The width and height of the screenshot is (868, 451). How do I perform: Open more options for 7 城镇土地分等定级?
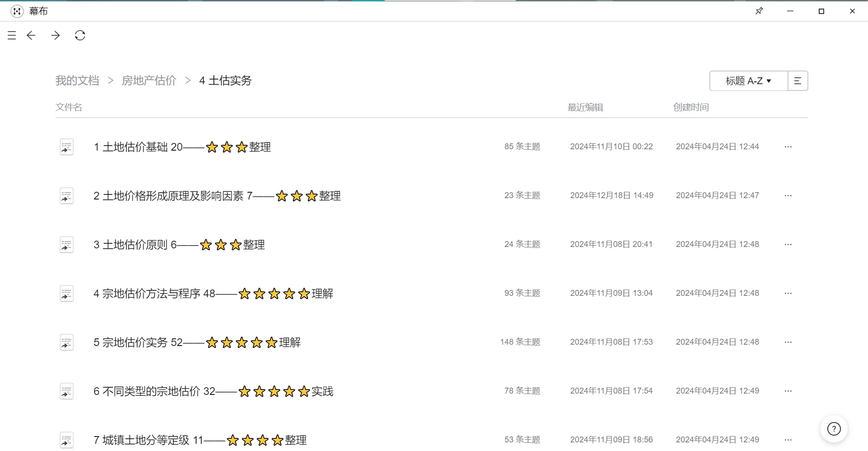[x=788, y=440]
